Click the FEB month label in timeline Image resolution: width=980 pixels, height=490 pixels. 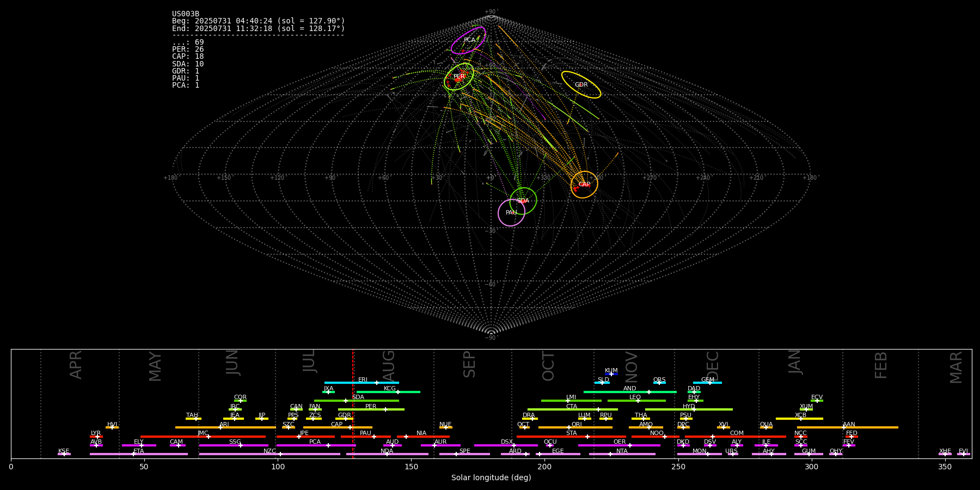[881, 365]
